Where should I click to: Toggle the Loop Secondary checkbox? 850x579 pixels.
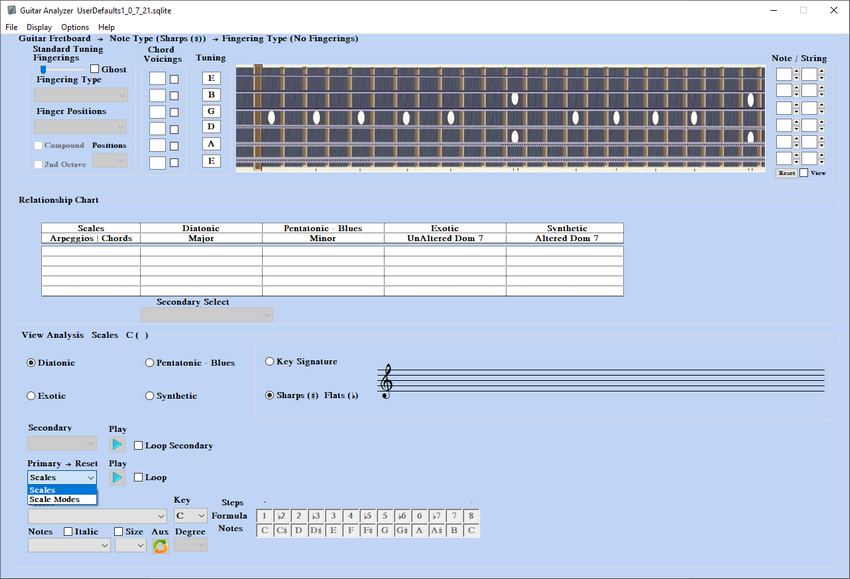[139, 445]
